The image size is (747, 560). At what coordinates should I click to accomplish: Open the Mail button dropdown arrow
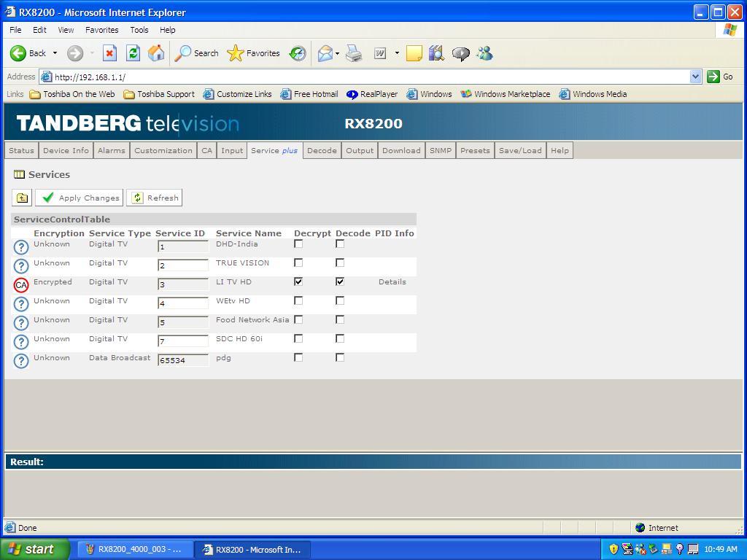coord(337,53)
